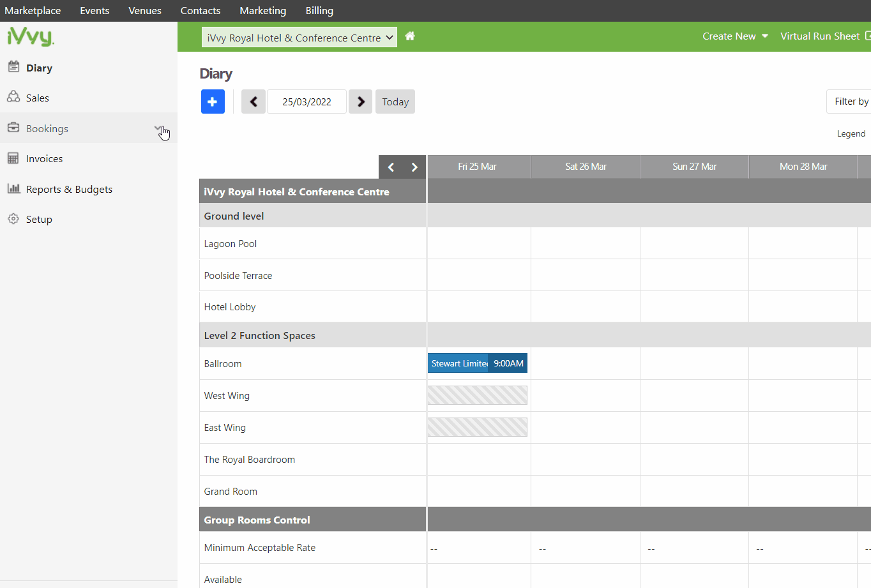Click the Sales handshake icon in the sidebar
Screen dimensions: 871x588
[x=13, y=97]
